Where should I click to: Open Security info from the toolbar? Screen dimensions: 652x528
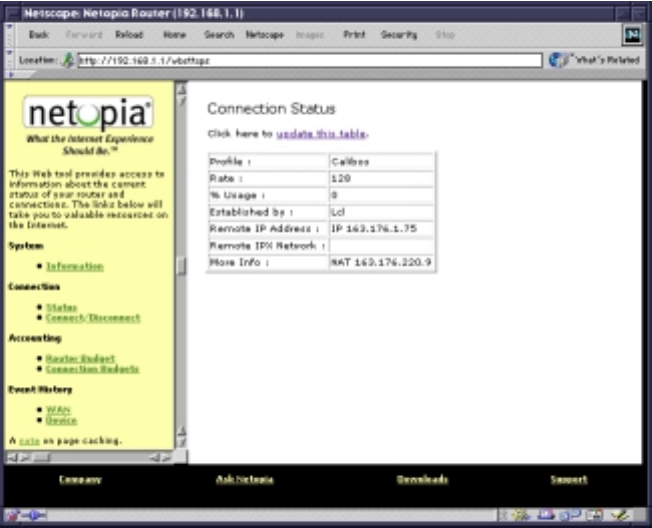click(399, 35)
